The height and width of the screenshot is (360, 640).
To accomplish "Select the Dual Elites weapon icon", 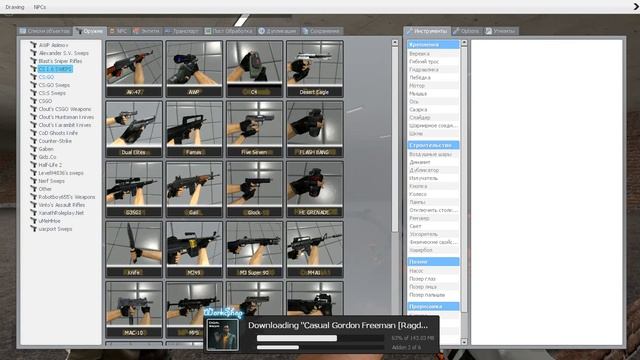I will [x=134, y=129].
